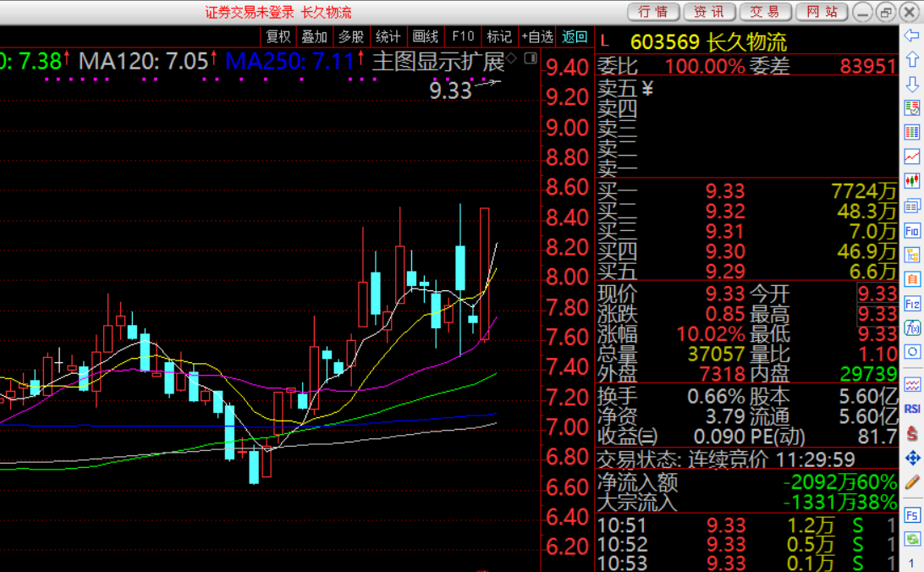Click 复权 in chart toolbar

click(x=278, y=36)
